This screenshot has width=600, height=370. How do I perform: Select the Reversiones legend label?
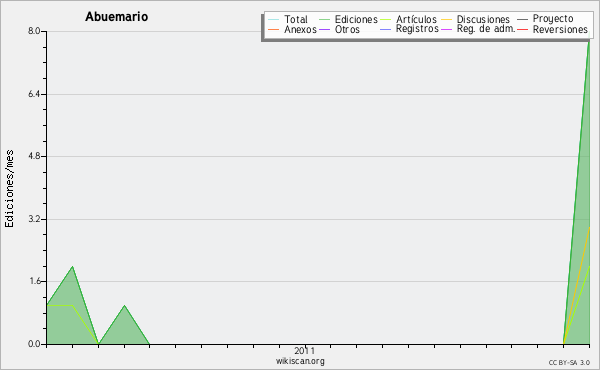click(560, 29)
